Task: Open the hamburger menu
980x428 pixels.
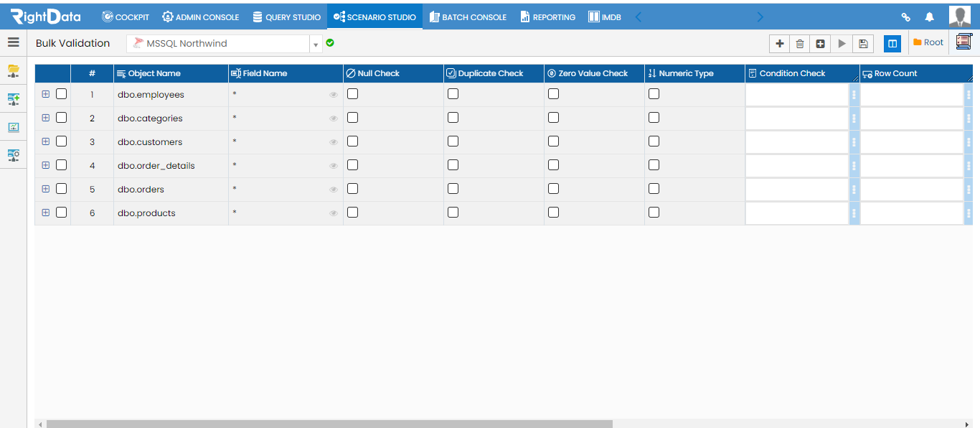Action: pyautogui.click(x=14, y=42)
